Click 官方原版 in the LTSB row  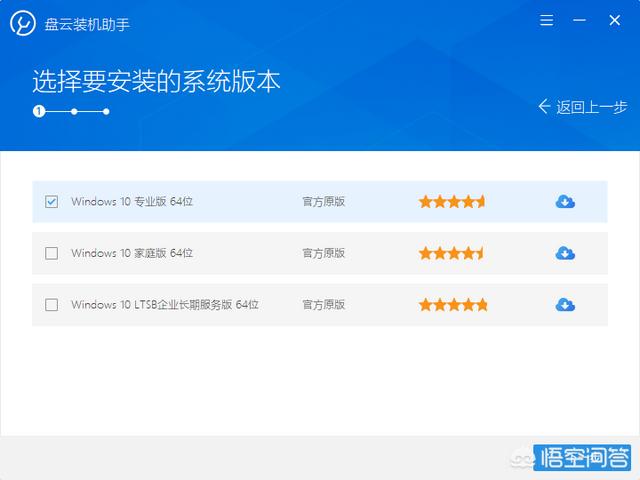pyautogui.click(x=324, y=304)
